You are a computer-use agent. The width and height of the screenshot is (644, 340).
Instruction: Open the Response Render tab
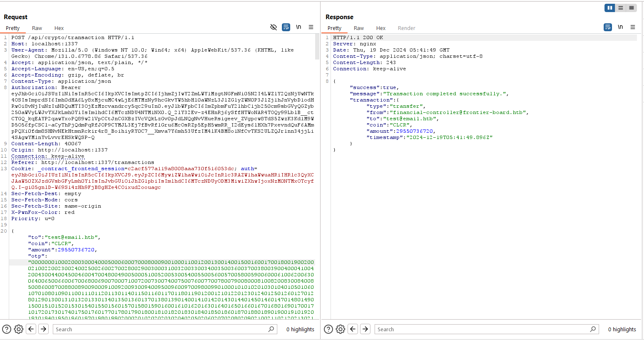[407, 28]
